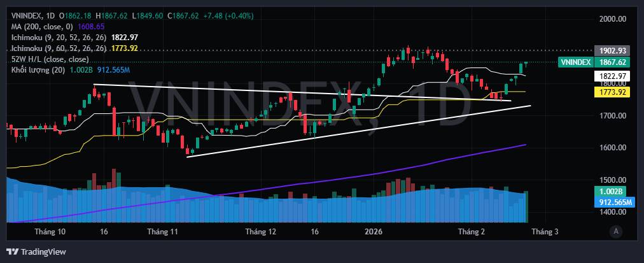Open the TradingView logo link
644x263 pixels.
38,252
